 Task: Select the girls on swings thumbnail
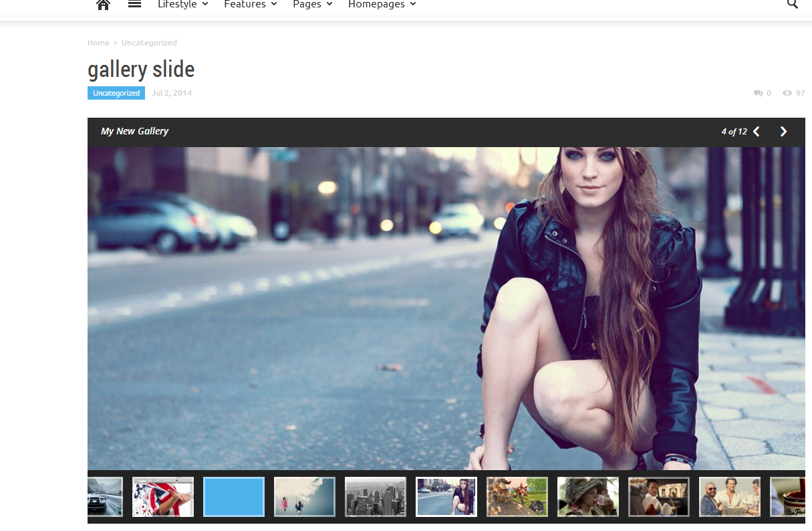305,497
